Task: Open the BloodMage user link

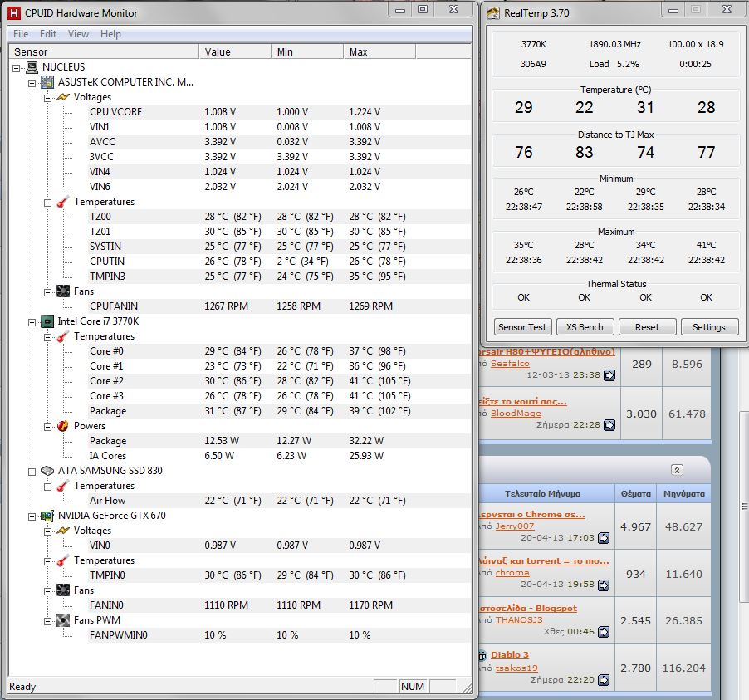Action: coord(516,413)
